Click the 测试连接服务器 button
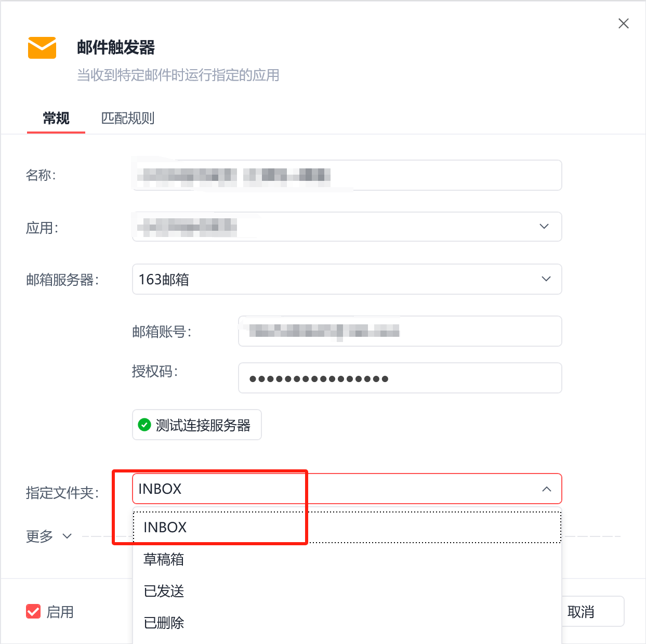 [x=197, y=425]
